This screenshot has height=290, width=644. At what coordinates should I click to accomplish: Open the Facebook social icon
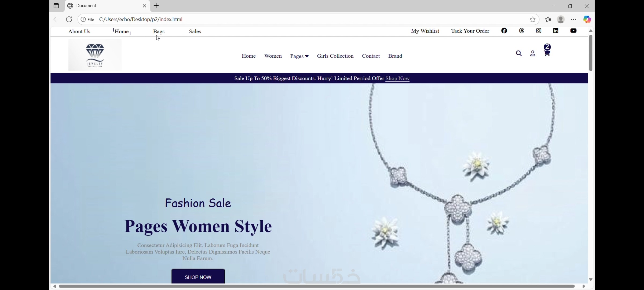pyautogui.click(x=504, y=31)
